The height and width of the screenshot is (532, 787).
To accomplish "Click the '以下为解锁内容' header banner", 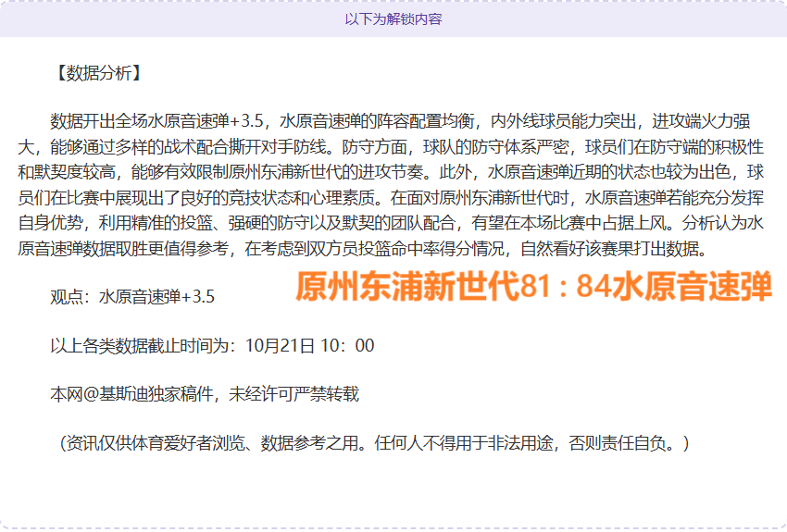I will 393,19.
